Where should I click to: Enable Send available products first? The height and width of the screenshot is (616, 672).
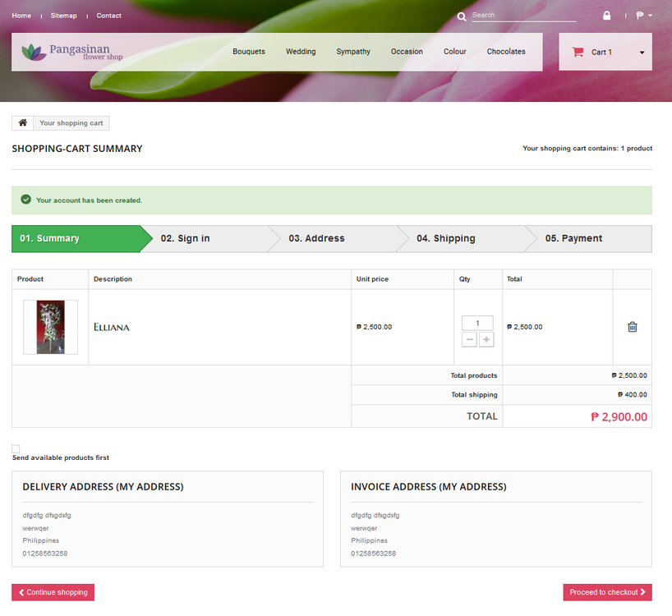click(15, 448)
